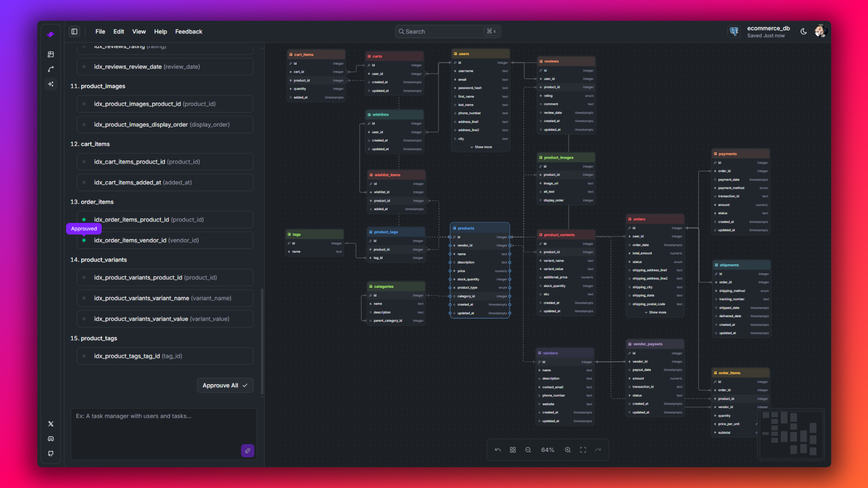The height and width of the screenshot is (488, 868).
Task: Toggle the sidebar collapse icon near File menu
Action: 74,31
